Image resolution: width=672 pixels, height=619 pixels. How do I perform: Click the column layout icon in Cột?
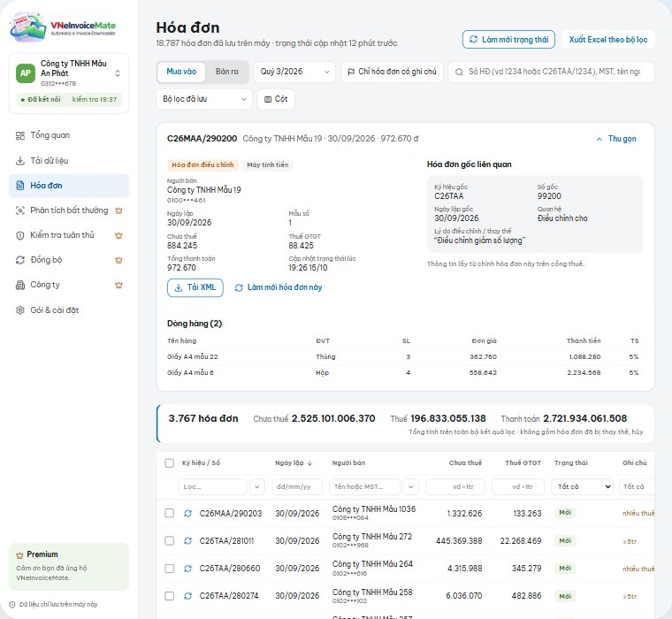(x=268, y=99)
